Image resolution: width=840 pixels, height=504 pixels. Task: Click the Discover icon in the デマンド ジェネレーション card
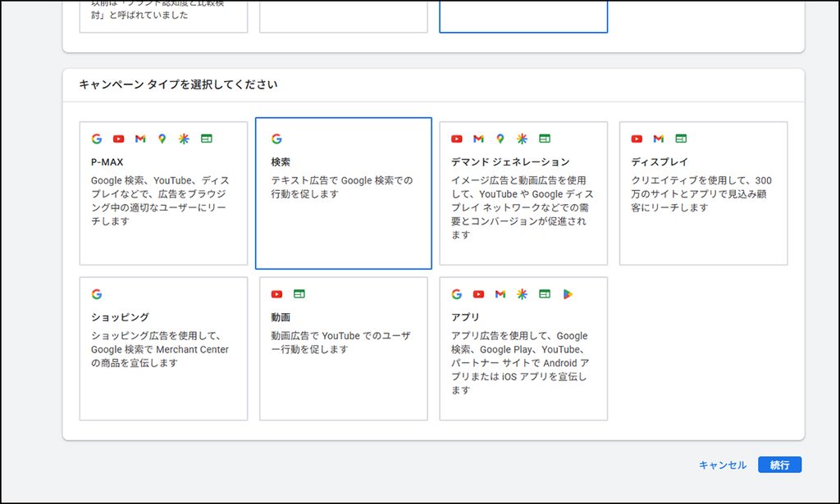click(x=522, y=138)
